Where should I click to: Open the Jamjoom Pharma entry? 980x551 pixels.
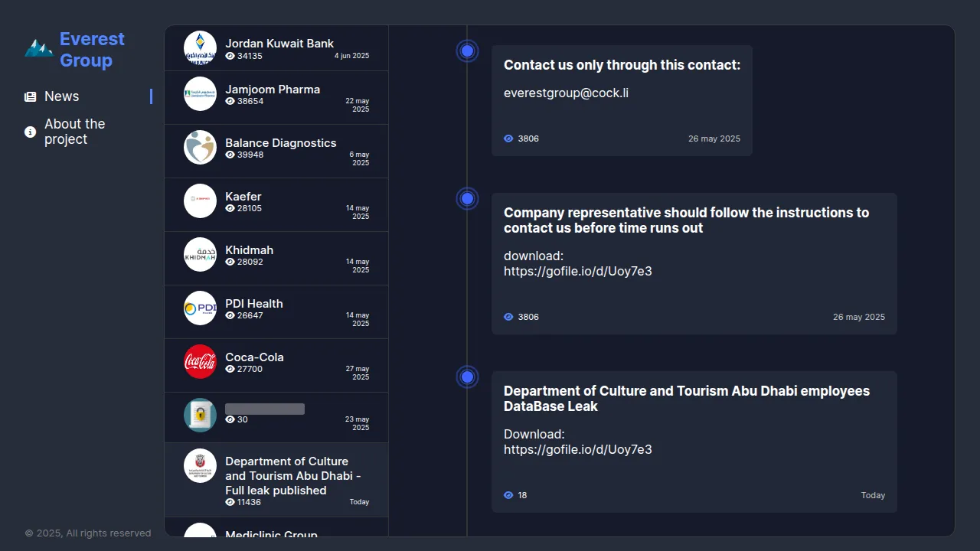(x=273, y=90)
